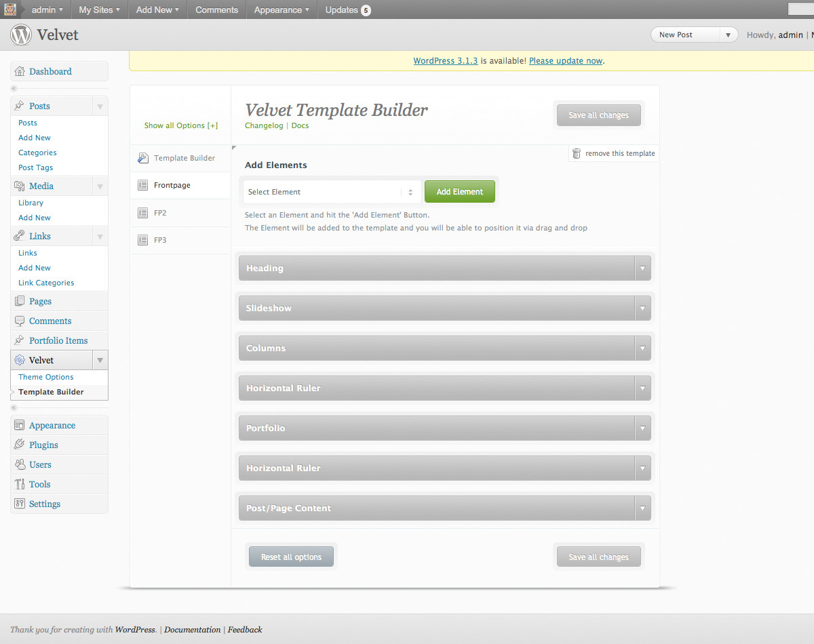This screenshot has height=644, width=814.
Task: Expand the Horizontal Ruler panel below Portfolio
Action: tap(642, 468)
